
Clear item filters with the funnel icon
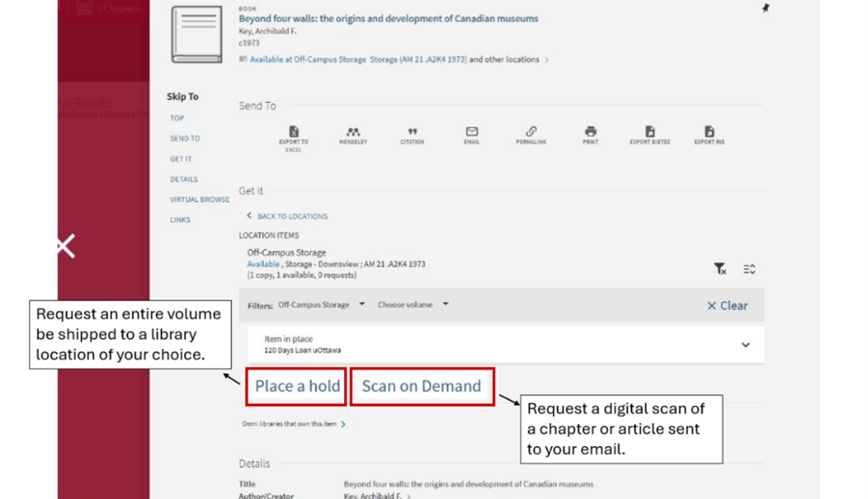tap(719, 269)
